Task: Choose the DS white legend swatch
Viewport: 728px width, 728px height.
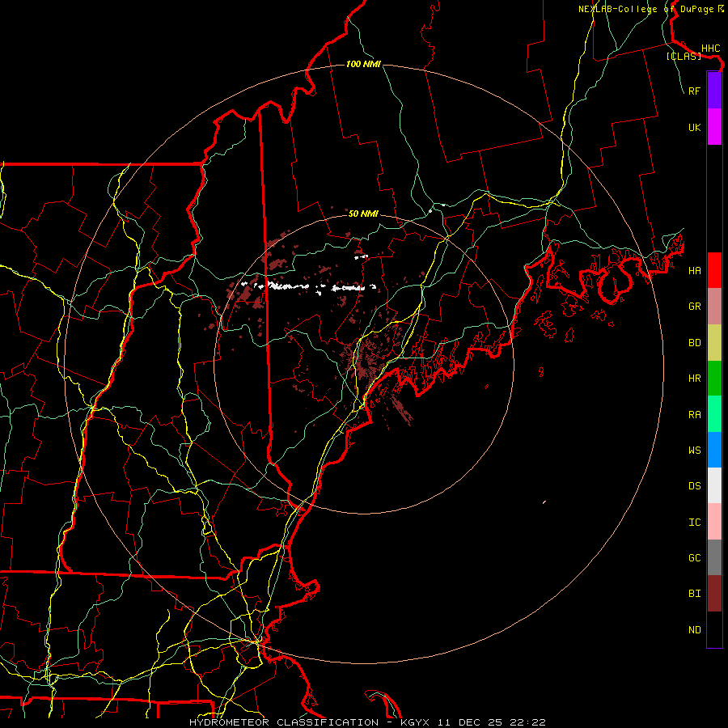Action: [714, 485]
